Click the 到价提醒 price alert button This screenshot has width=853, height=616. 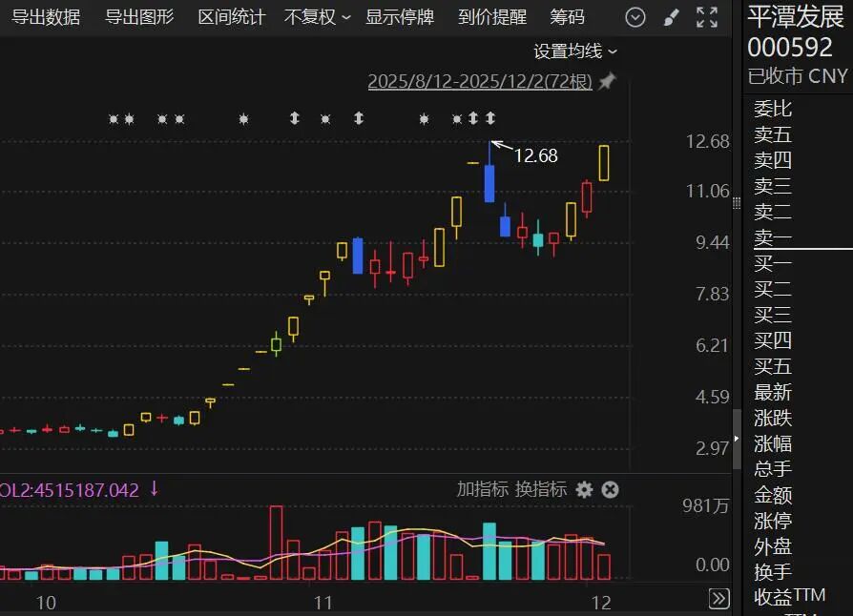pyautogui.click(x=492, y=17)
